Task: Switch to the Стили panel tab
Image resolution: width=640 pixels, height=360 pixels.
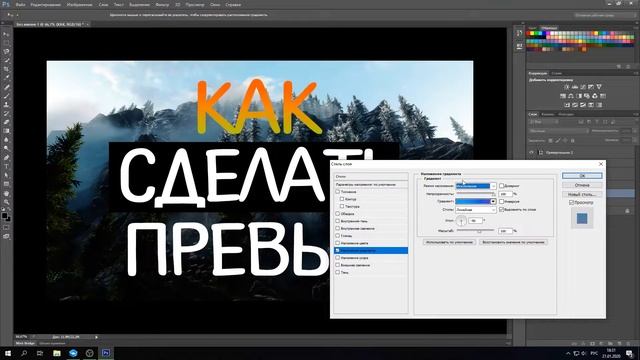Action: 557,73
